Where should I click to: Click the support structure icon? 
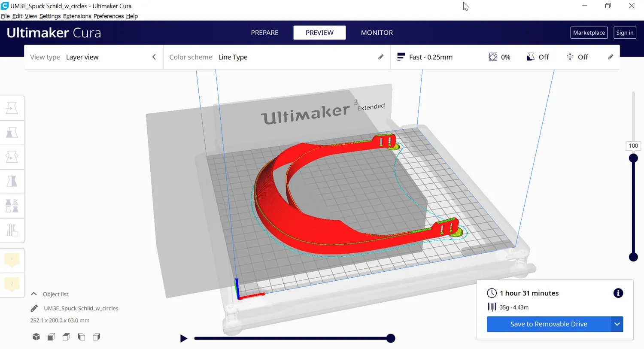(531, 57)
